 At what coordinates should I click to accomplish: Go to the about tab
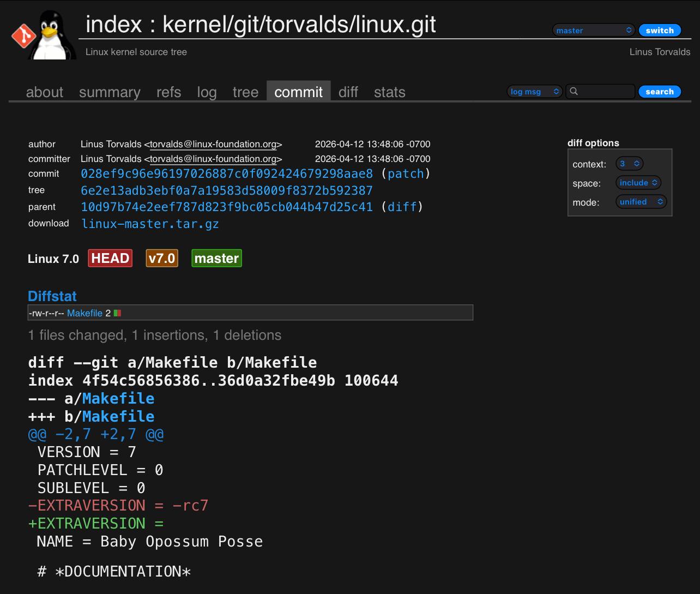pyautogui.click(x=45, y=92)
